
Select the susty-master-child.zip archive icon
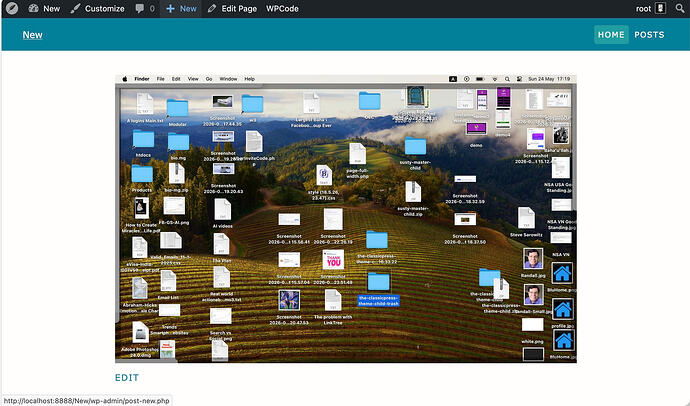click(413, 192)
